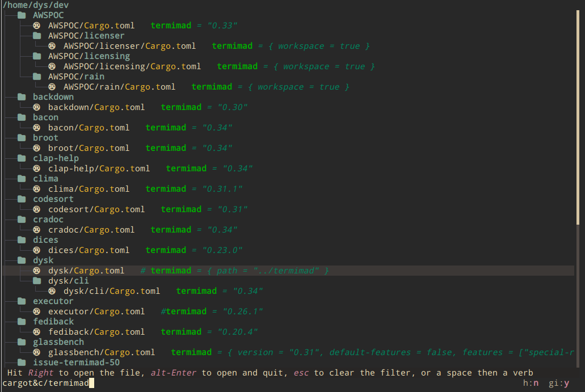Click the Rust file icon beside broot/Cargo.toml
This screenshot has width=585, height=392.
[37, 148]
